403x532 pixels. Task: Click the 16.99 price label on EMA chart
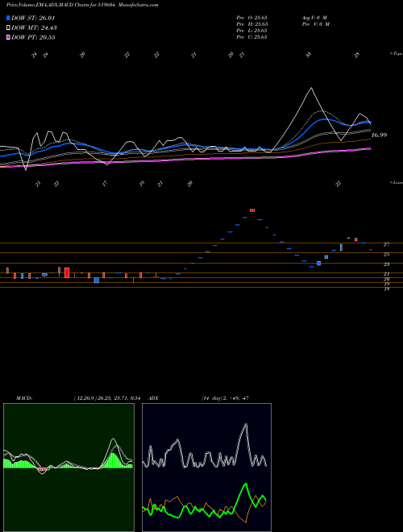[x=379, y=135]
